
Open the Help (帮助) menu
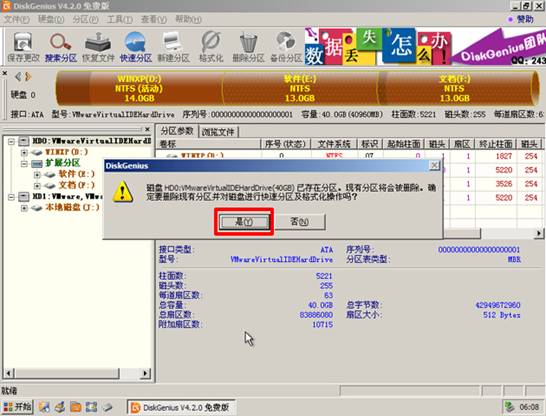click(188, 19)
